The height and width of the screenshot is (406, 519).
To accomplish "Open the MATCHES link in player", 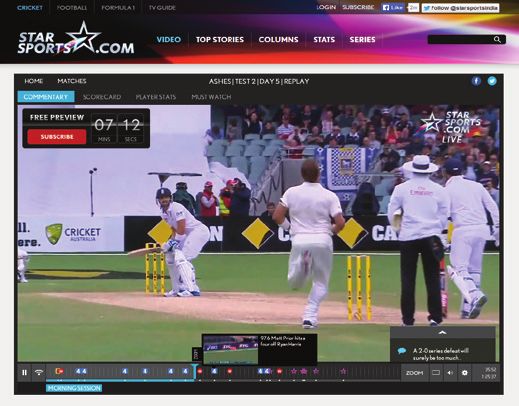I will (x=72, y=81).
